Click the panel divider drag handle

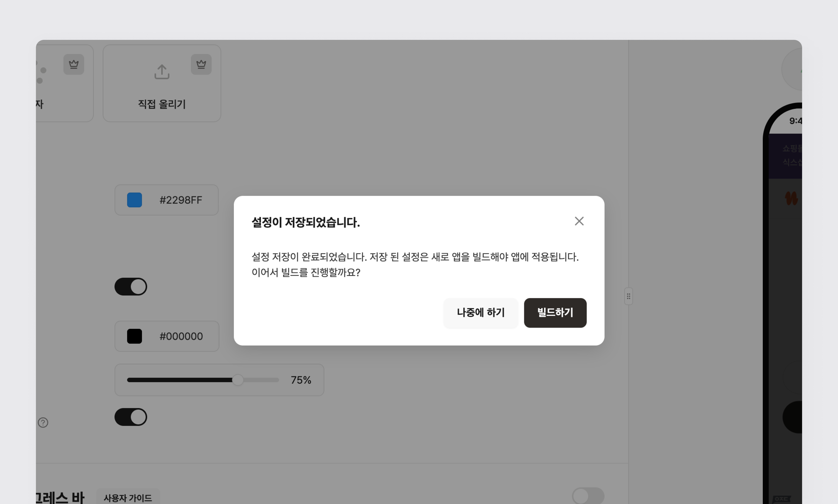click(x=628, y=296)
